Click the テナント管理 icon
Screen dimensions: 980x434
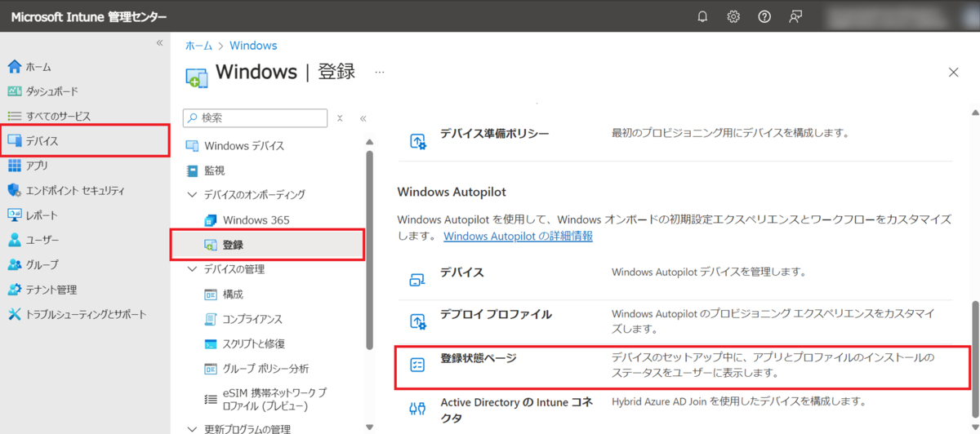14,290
